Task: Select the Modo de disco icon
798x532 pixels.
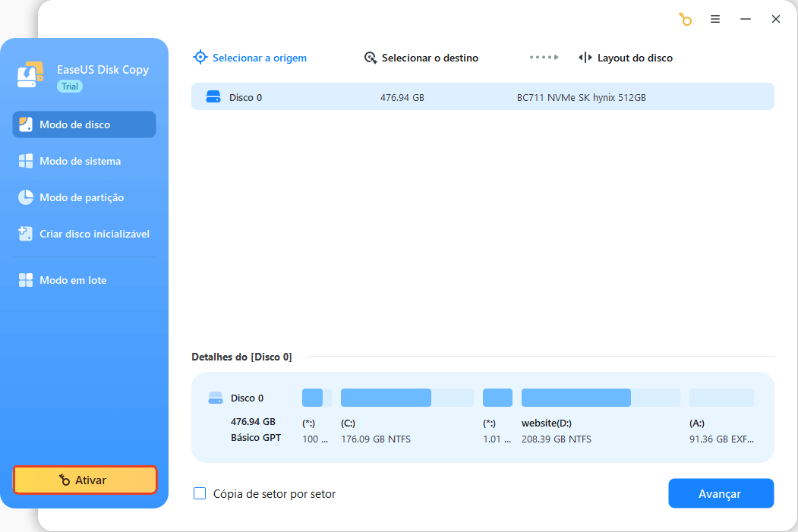Action: point(26,124)
